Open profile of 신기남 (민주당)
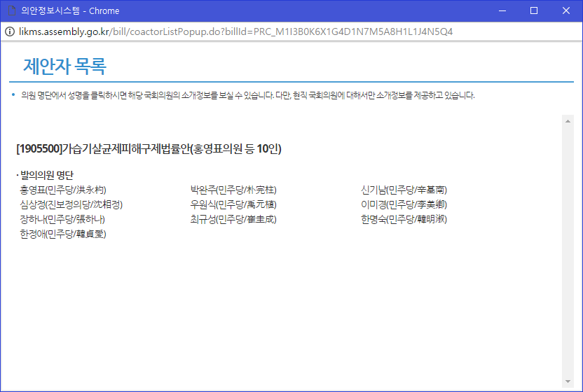The width and height of the screenshot is (583, 392). tap(404, 190)
